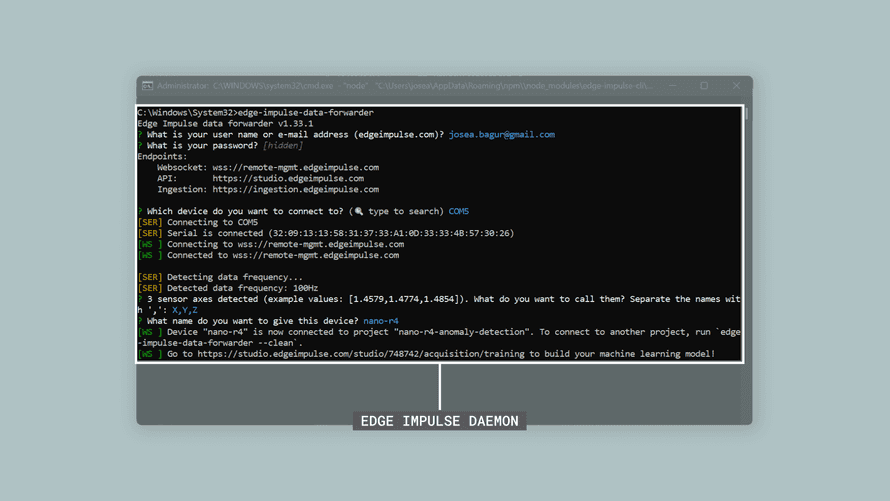Click the 'Detected data frequency: 100Hz' line

[x=240, y=289]
